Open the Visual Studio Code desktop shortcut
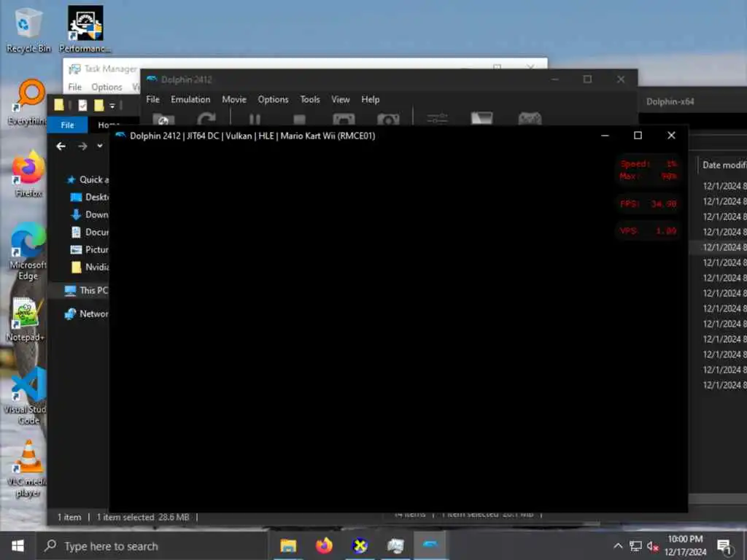This screenshot has height=560, width=747. [x=26, y=396]
